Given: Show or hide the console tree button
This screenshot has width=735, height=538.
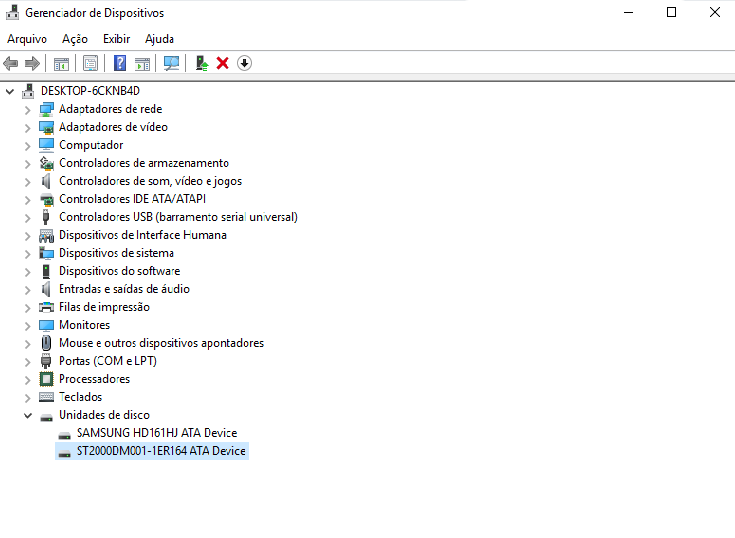Looking at the screenshot, I should [x=61, y=63].
